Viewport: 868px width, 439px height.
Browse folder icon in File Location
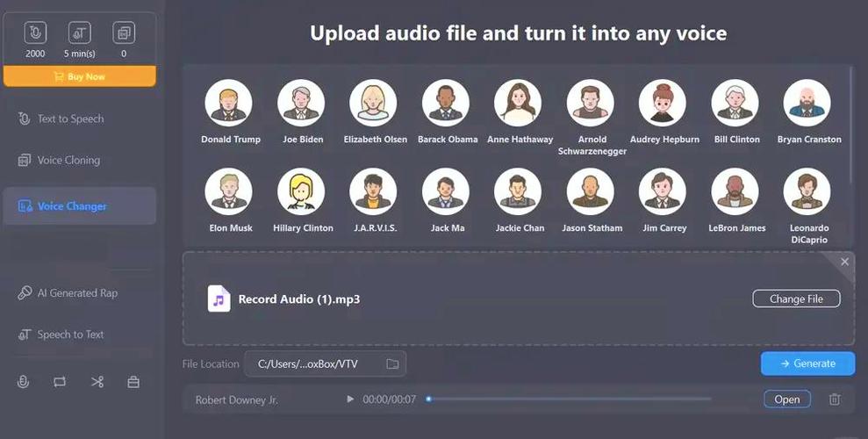pyautogui.click(x=392, y=363)
